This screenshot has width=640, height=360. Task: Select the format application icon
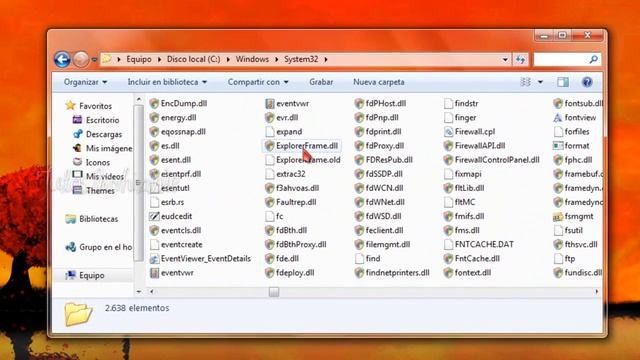tap(558, 146)
